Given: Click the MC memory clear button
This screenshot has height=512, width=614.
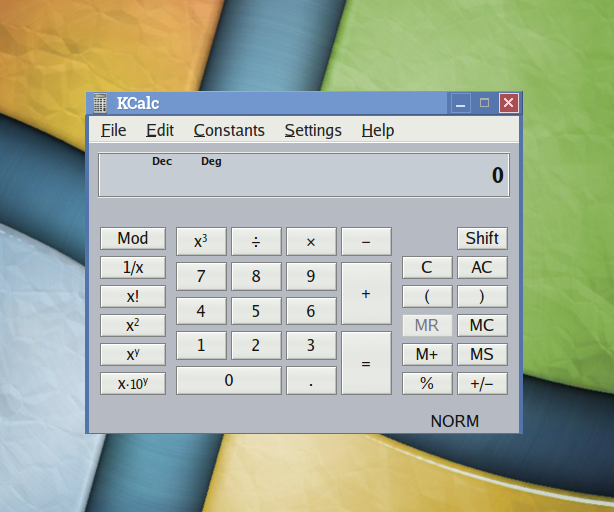Looking at the screenshot, I should point(482,325).
